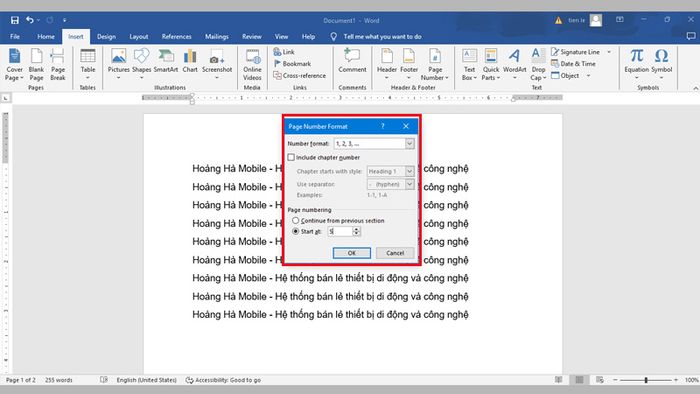Expand the Use separator dropdown

pos(409,184)
